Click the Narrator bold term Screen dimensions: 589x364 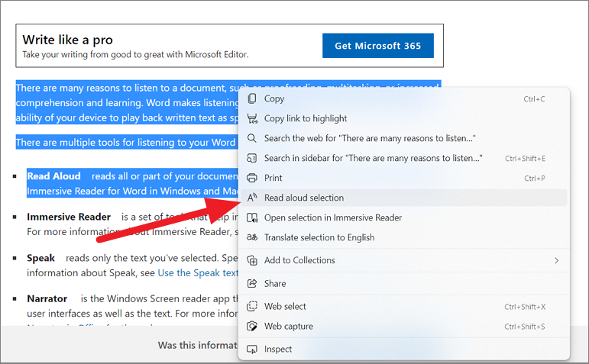47,298
